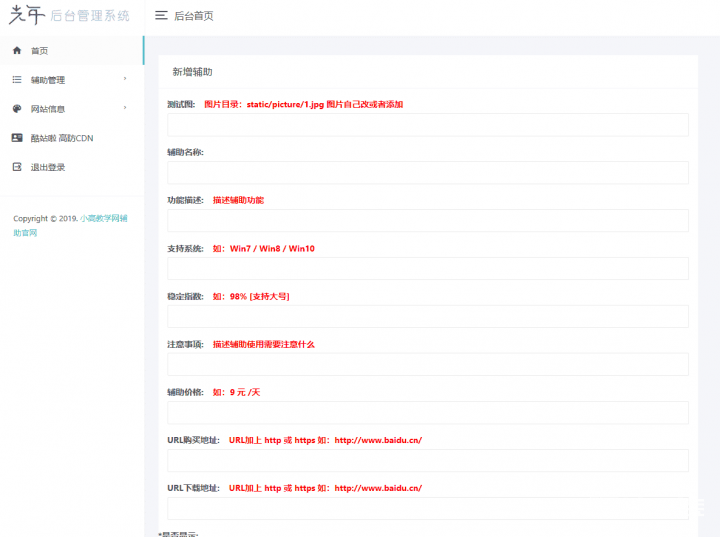This screenshot has width=720, height=537.
Task: Focus the 功能描述 input field
Action: (x=428, y=221)
